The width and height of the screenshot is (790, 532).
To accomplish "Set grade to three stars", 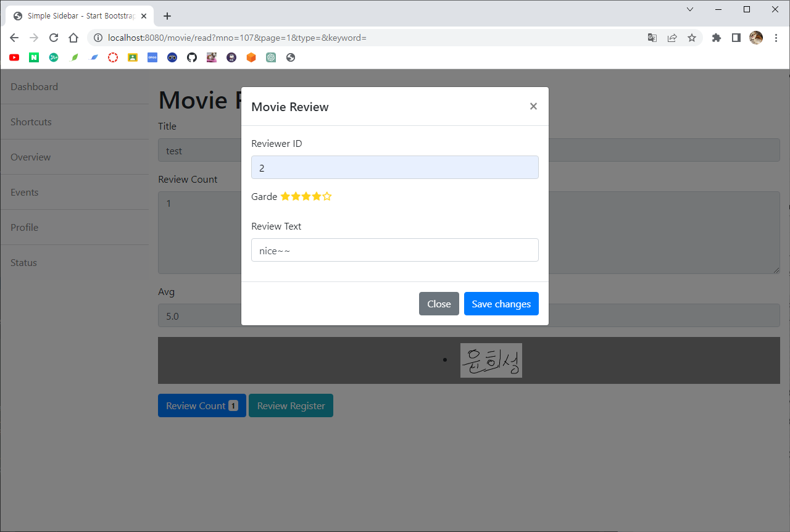I will 306,196.
